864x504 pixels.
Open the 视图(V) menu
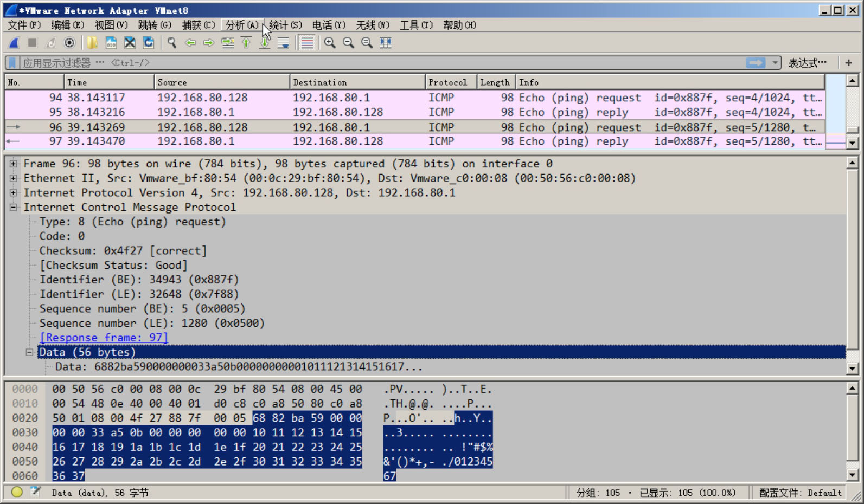[x=111, y=25]
